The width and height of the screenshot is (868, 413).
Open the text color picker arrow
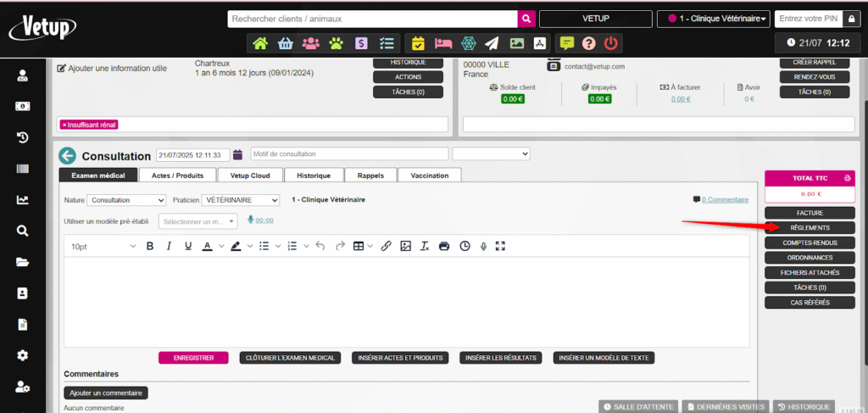220,247
